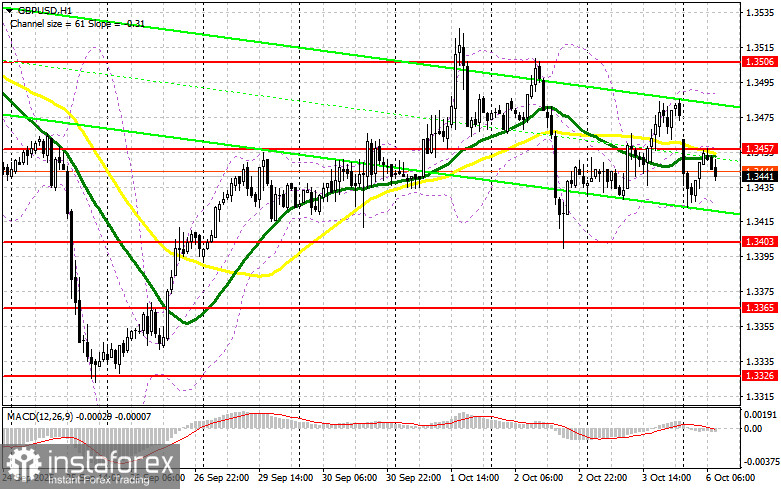This screenshot has width=781, height=489.
Task: Click the 1.3315 price axis value
Action: coord(760,396)
